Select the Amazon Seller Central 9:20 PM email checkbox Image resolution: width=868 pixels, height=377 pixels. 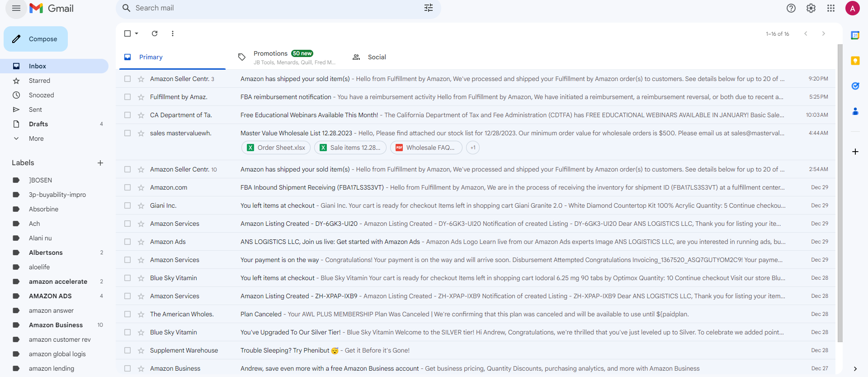click(x=127, y=79)
